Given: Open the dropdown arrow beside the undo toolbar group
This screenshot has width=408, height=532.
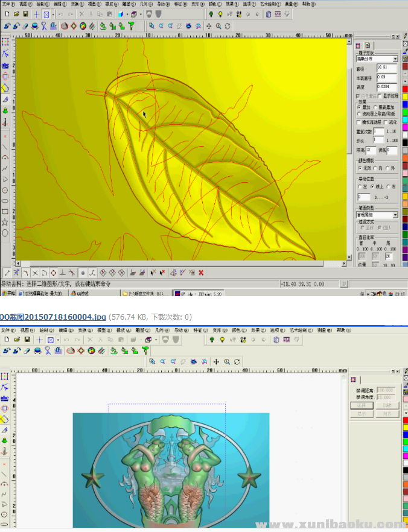Looking at the screenshot, I should click(53, 14).
